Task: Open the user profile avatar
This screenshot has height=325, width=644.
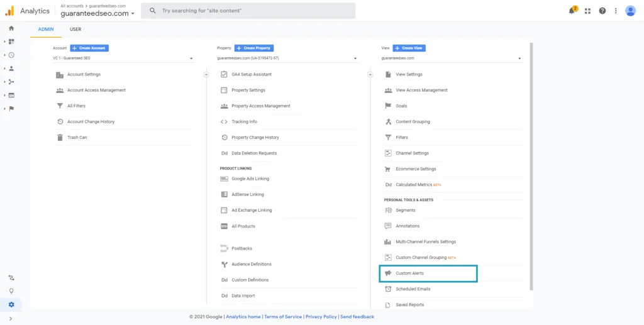Action: (630, 11)
